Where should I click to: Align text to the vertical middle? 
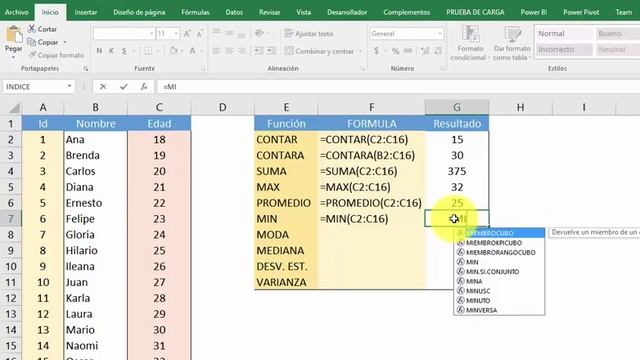click(x=229, y=33)
